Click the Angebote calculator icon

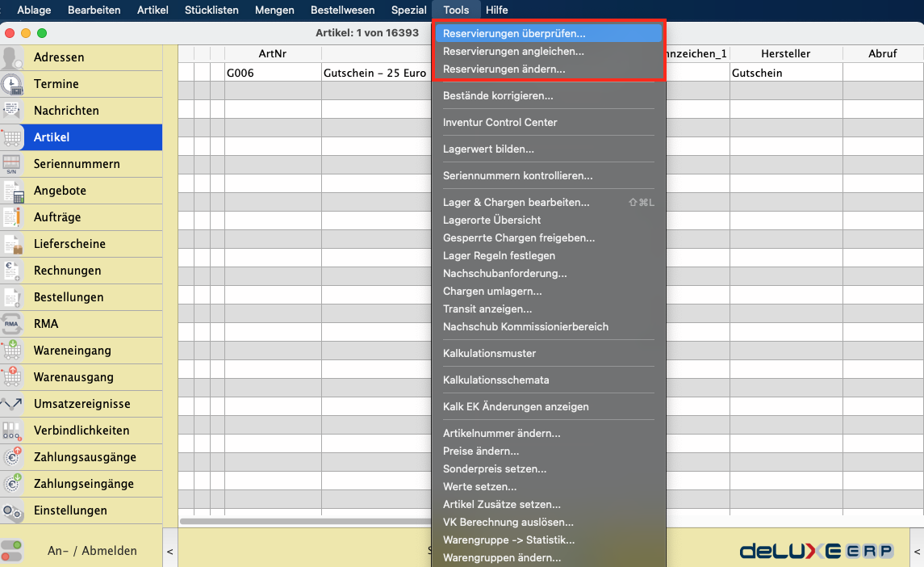(x=12, y=191)
